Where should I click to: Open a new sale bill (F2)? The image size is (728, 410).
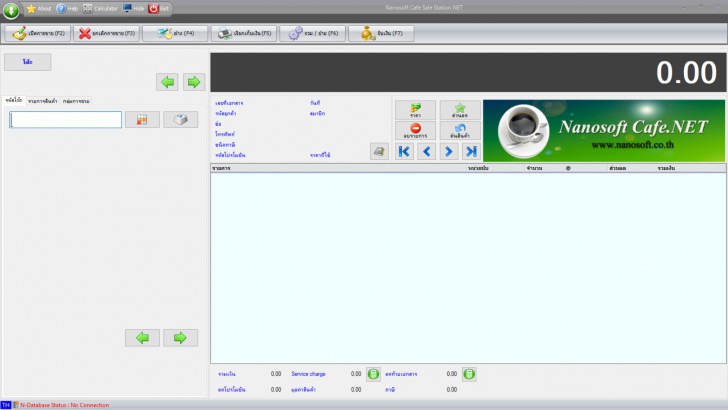[x=38, y=33]
